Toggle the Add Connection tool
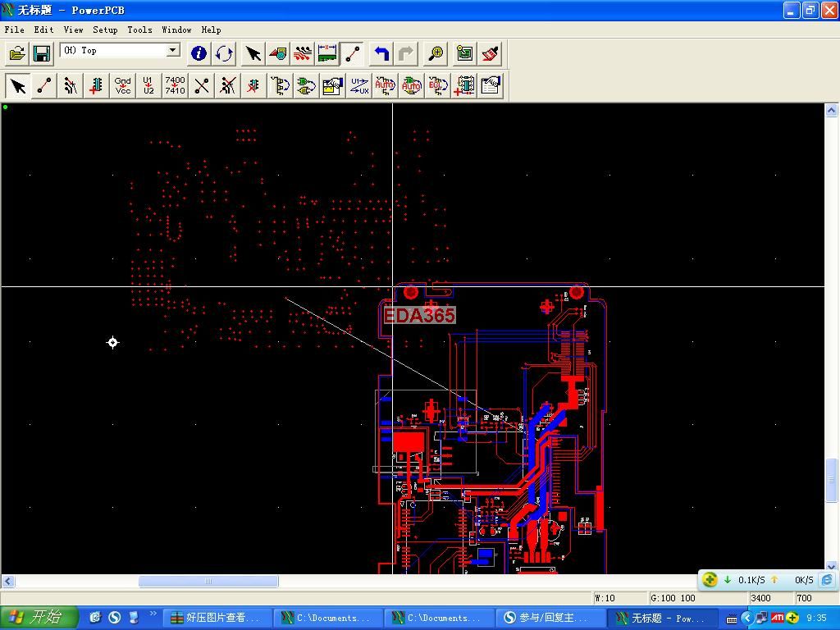The height and width of the screenshot is (630, 840). [44, 85]
